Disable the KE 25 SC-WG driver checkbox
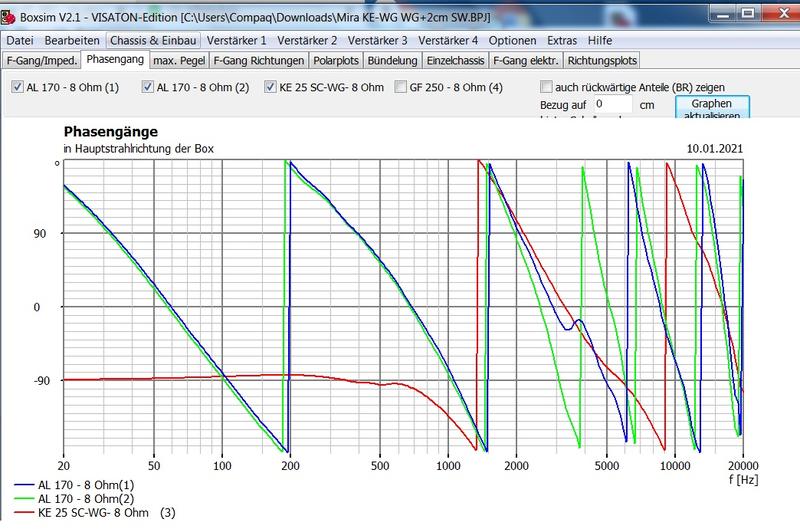The height and width of the screenshot is (529, 800). click(x=271, y=87)
